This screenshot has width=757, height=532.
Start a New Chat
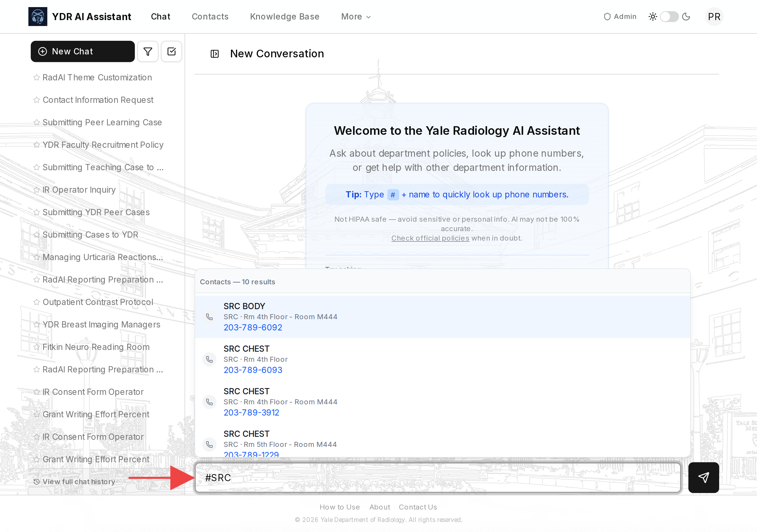point(83,51)
